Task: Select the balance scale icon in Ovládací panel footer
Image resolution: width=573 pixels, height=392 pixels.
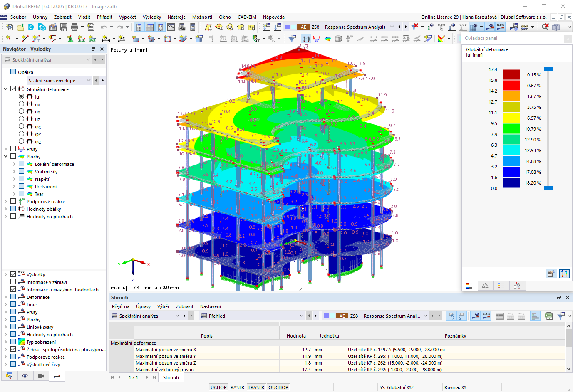Action: tap(485, 286)
